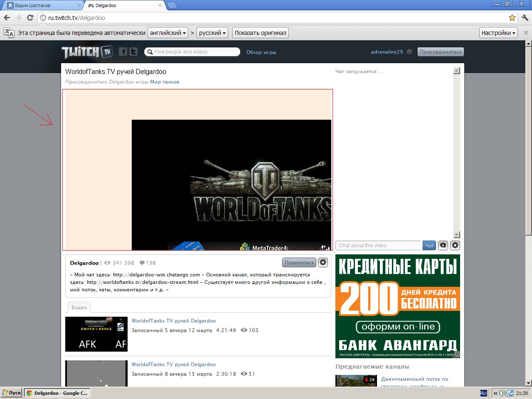Show hidden tray icons with the chevron
The image size is (532, 399).
click(x=495, y=393)
